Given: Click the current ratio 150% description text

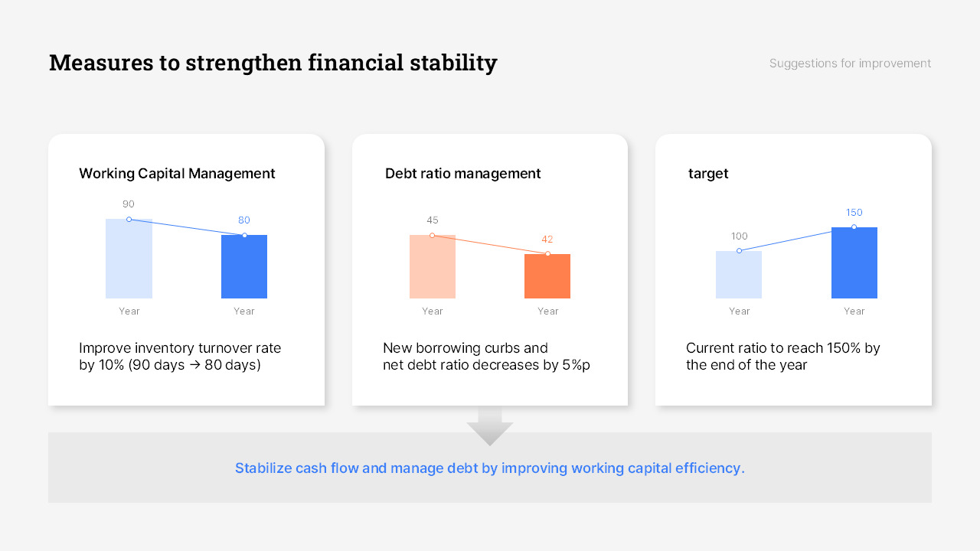Looking at the screenshot, I should tap(782, 357).
